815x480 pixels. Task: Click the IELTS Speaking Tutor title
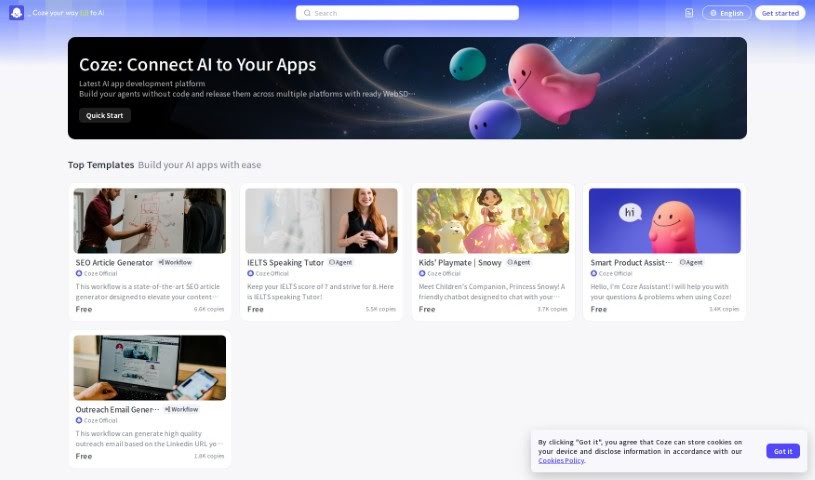click(285, 263)
